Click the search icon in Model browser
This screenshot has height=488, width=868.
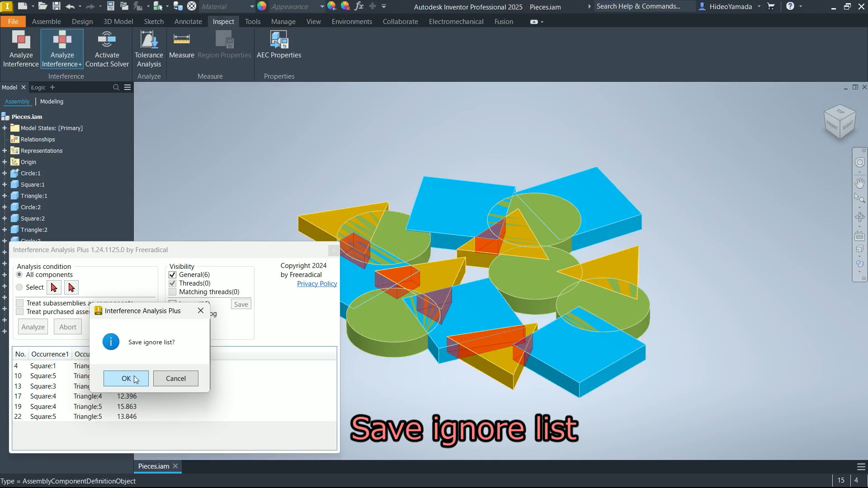coord(116,87)
